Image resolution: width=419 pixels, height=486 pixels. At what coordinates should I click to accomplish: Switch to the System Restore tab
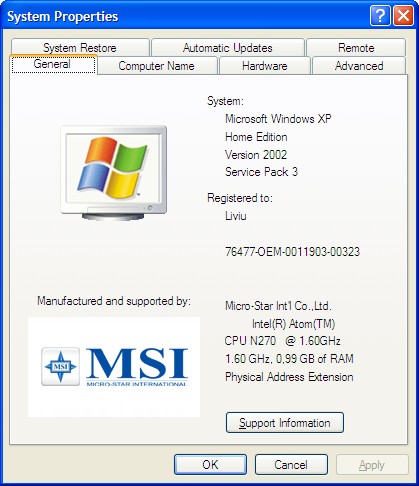click(80, 47)
